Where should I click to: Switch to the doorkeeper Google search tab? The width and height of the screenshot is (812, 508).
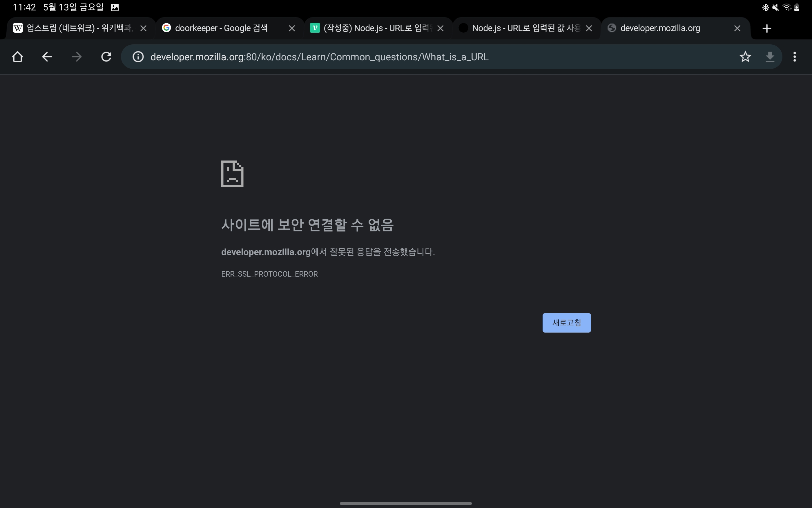click(x=222, y=28)
